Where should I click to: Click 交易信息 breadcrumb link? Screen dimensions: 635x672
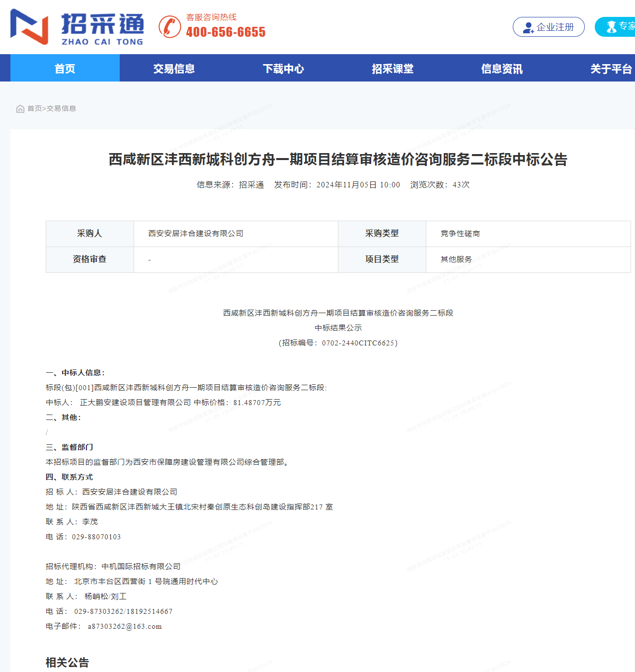pos(62,108)
